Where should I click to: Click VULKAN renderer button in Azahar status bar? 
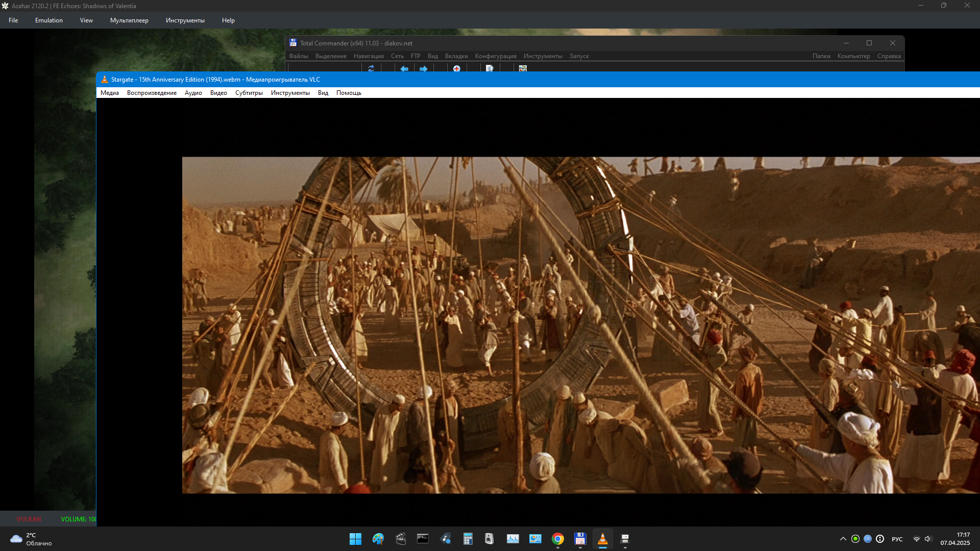click(x=29, y=519)
